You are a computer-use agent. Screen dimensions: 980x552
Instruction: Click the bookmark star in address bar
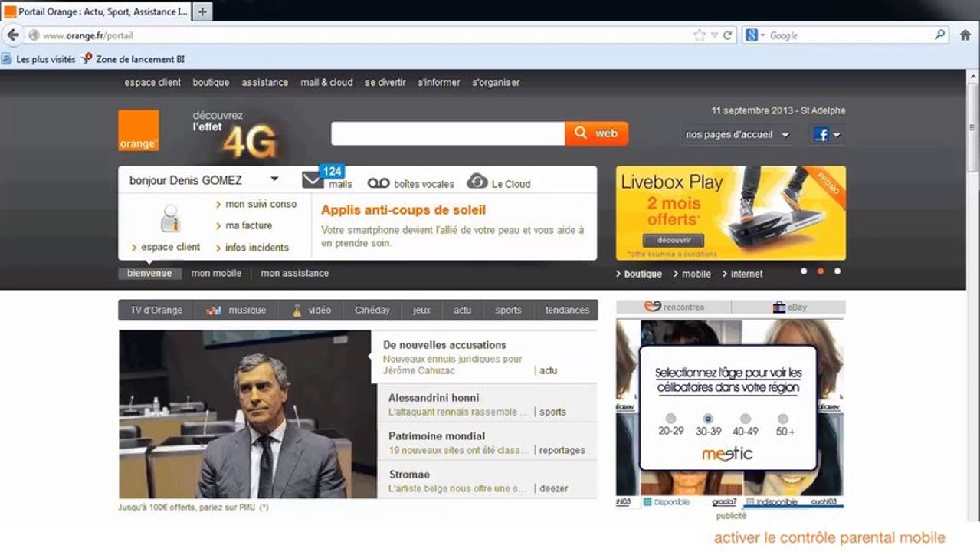click(x=699, y=35)
